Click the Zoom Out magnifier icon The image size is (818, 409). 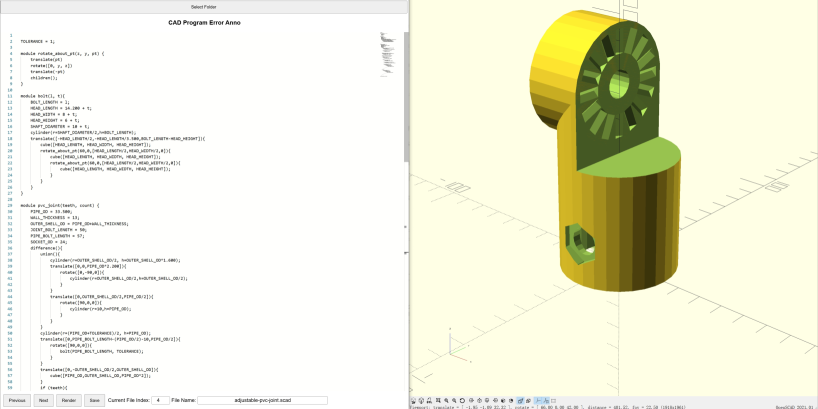[x=454, y=400]
